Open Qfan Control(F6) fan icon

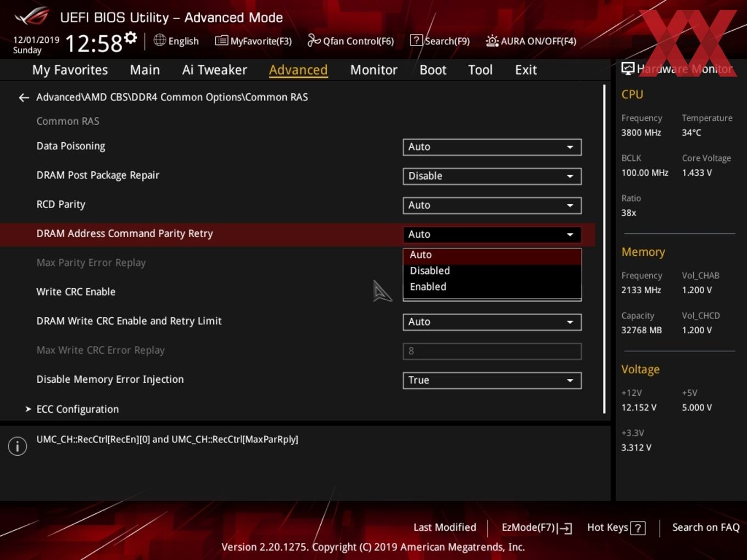[314, 41]
